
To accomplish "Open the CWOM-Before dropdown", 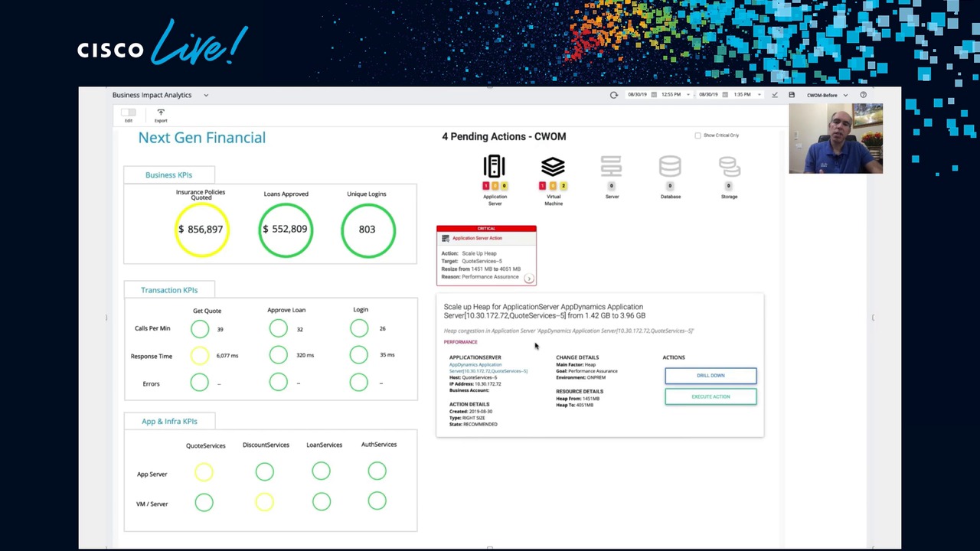I will [x=845, y=95].
